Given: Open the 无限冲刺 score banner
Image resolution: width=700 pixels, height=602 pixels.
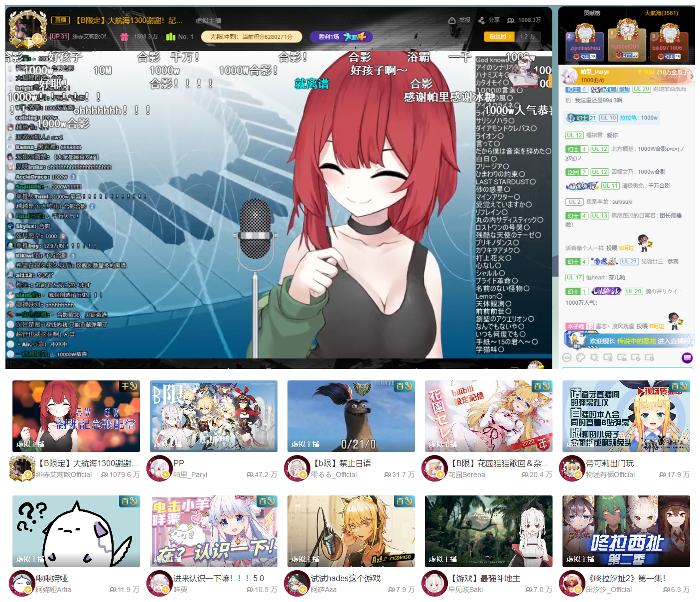Looking at the screenshot, I should click(252, 36).
